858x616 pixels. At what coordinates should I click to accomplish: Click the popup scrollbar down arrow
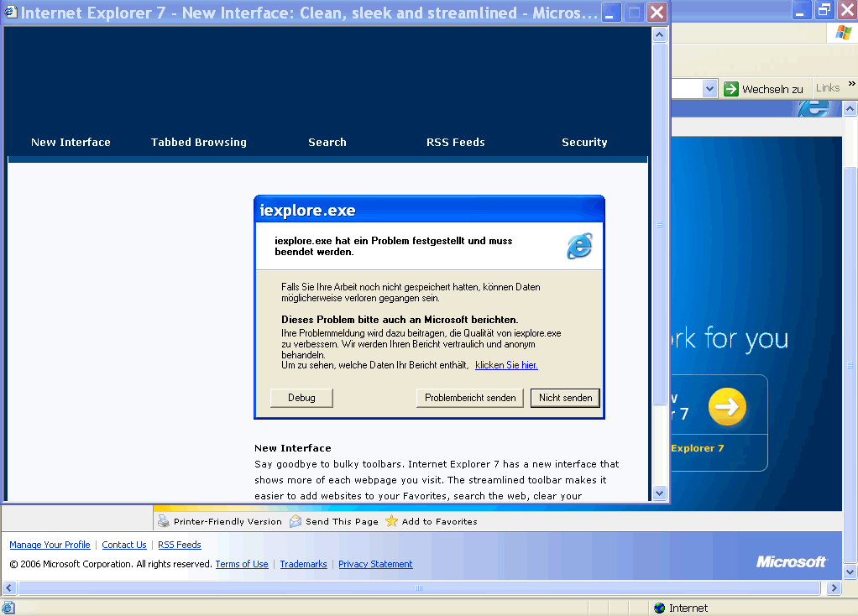point(659,493)
